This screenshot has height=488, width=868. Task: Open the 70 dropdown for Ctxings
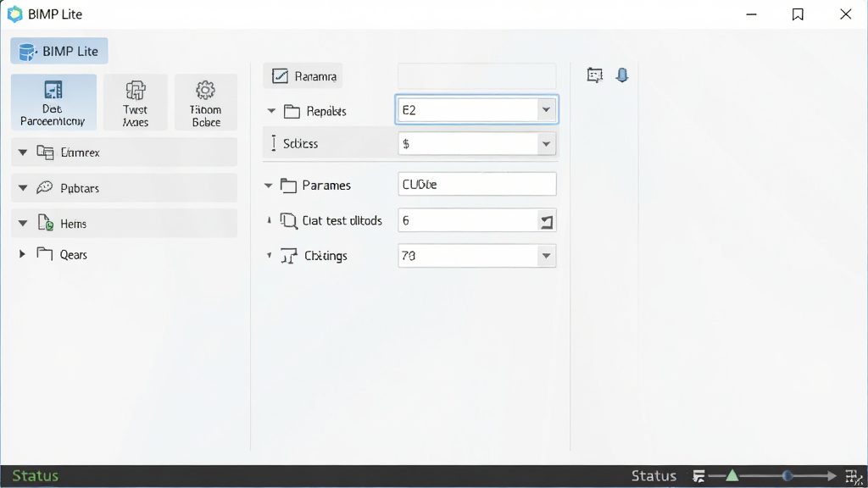pyautogui.click(x=546, y=256)
